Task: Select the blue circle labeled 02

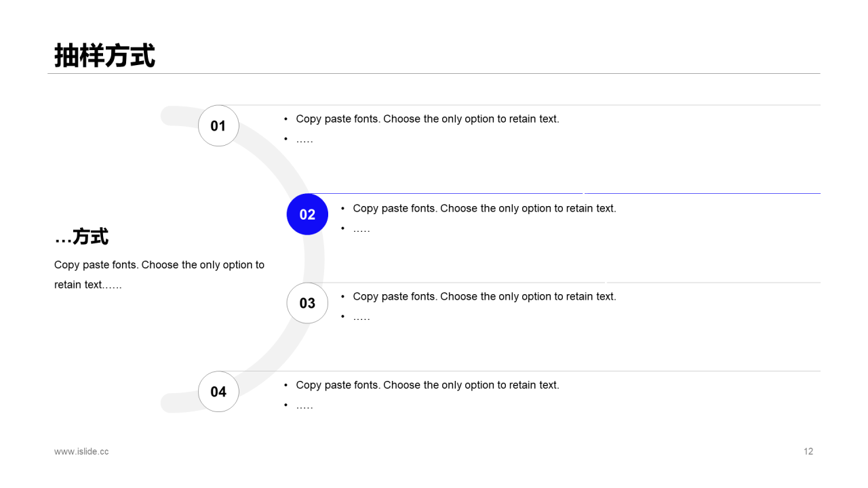Action: (307, 214)
